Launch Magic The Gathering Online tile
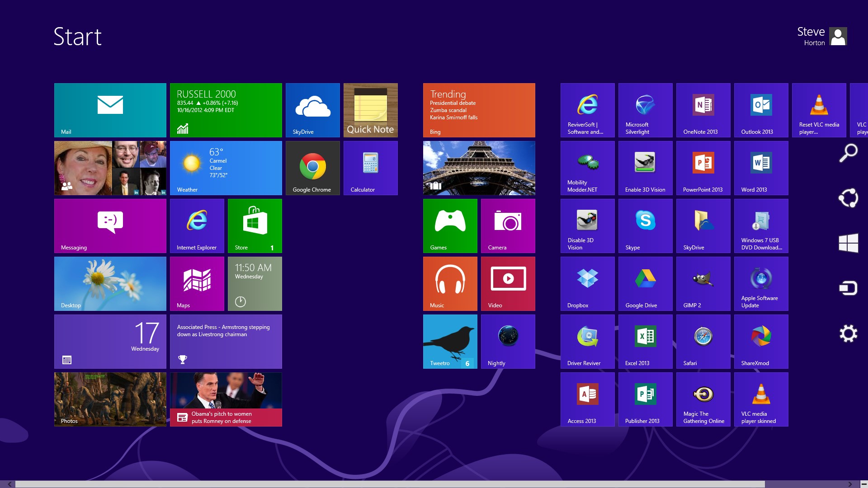This screenshot has height=488, width=868. pos(703,399)
